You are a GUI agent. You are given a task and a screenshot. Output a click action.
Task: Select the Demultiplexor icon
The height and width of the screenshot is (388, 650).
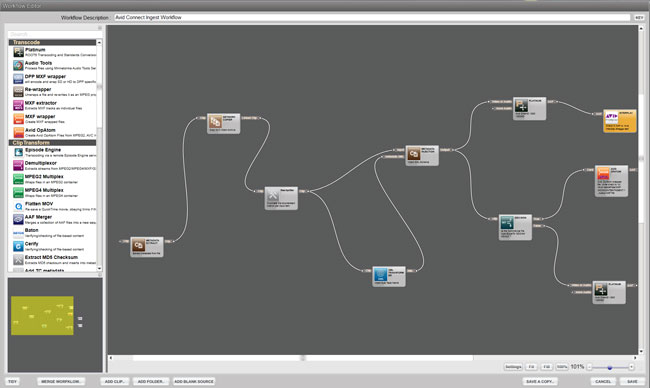(x=18, y=165)
